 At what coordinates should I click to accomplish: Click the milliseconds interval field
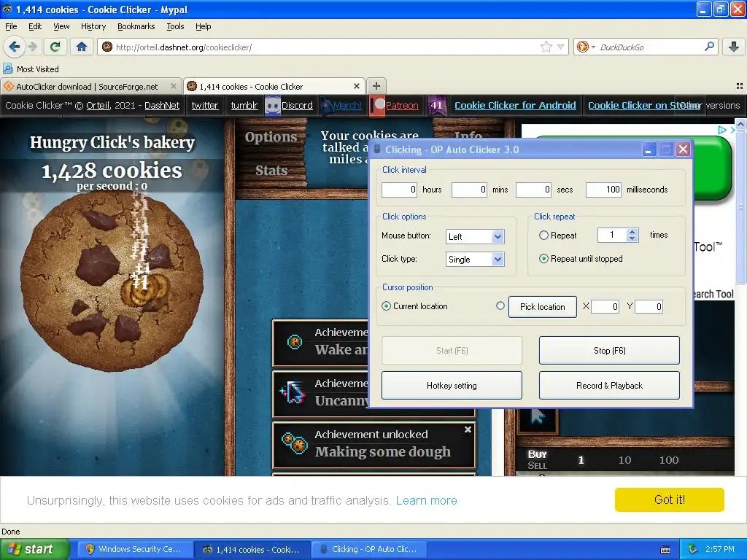603,190
